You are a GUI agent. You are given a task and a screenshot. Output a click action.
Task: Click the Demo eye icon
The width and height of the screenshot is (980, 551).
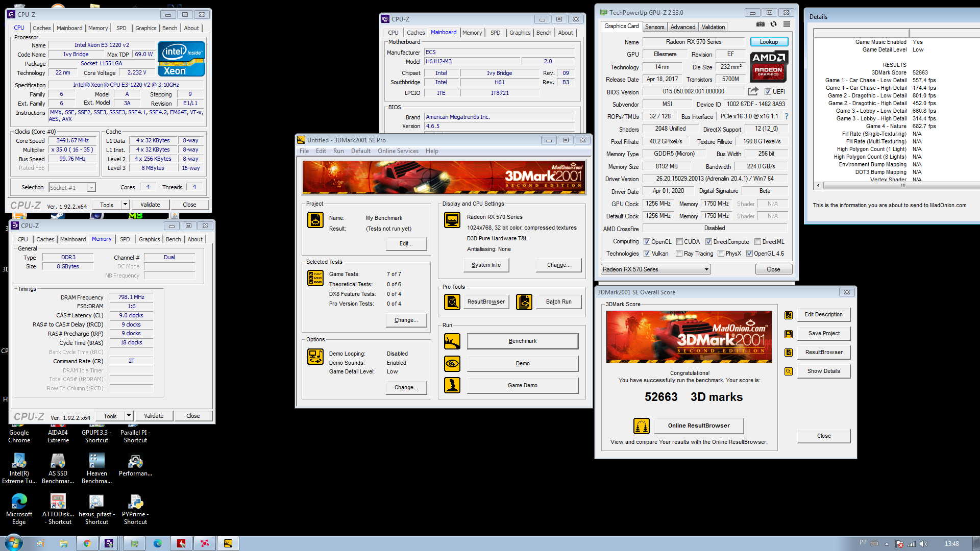click(452, 364)
